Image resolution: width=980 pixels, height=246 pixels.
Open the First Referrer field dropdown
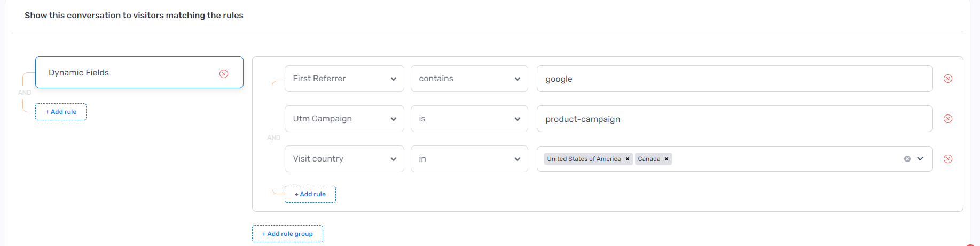coord(344,79)
